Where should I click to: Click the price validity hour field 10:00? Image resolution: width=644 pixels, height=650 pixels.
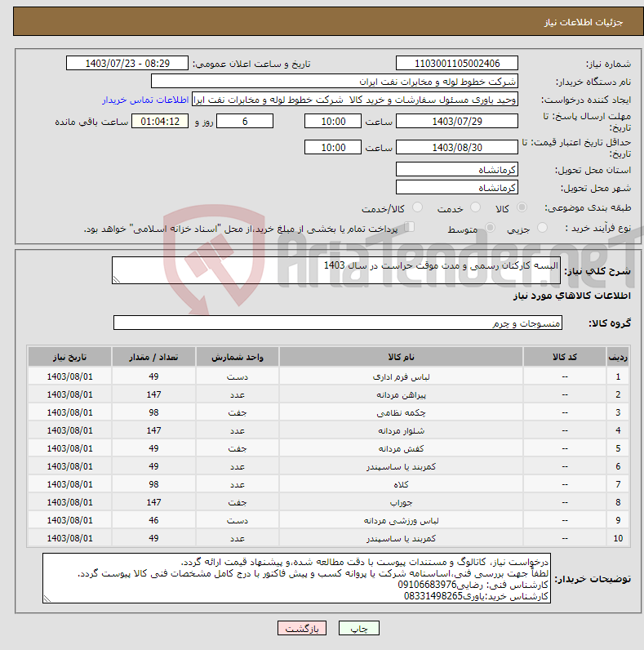point(333,148)
